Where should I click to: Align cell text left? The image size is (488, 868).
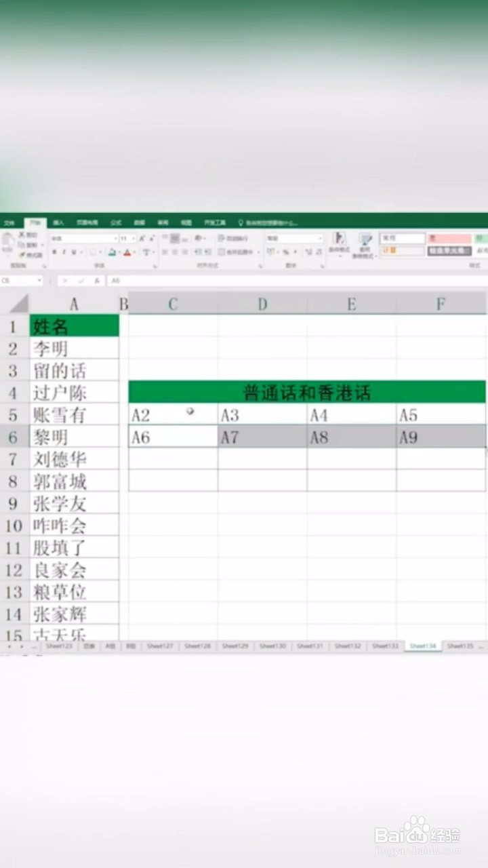click(165, 252)
